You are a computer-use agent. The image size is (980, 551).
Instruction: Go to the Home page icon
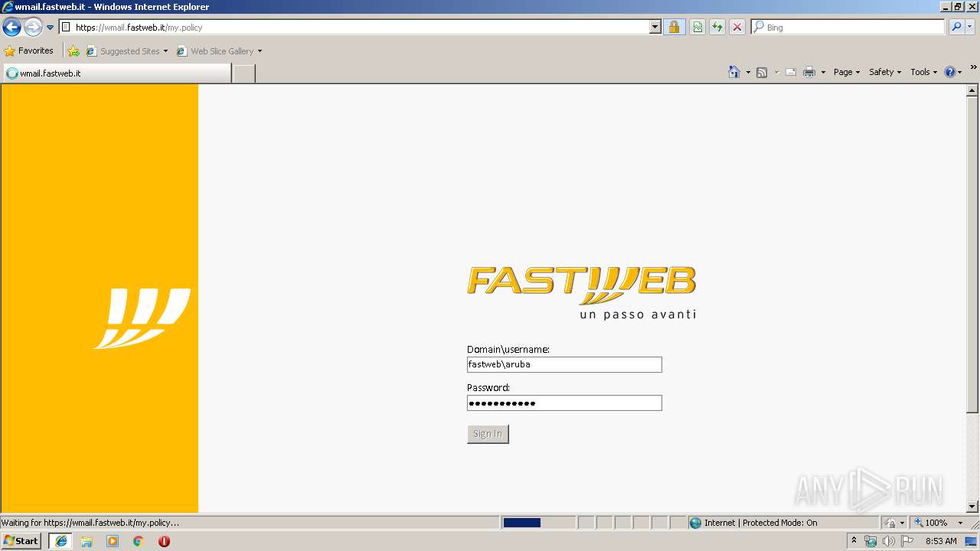pyautogui.click(x=734, y=72)
